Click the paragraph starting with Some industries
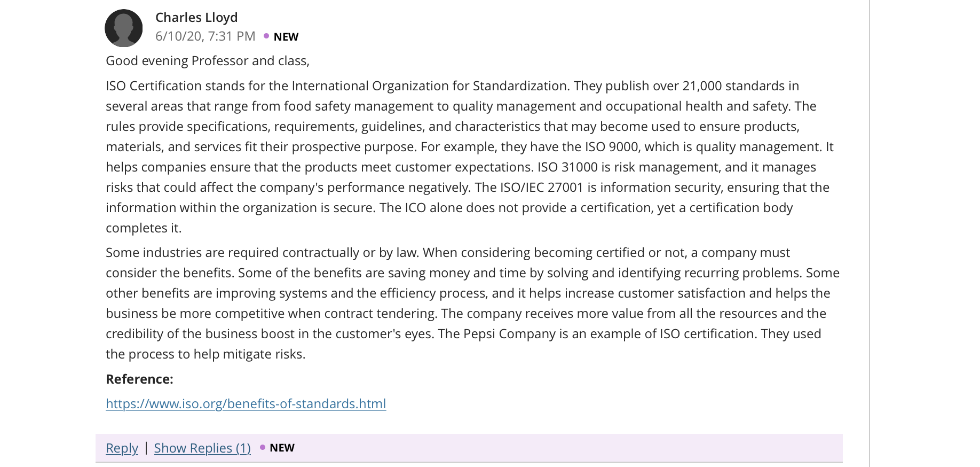Image resolution: width=980 pixels, height=467 pixels. (x=472, y=303)
